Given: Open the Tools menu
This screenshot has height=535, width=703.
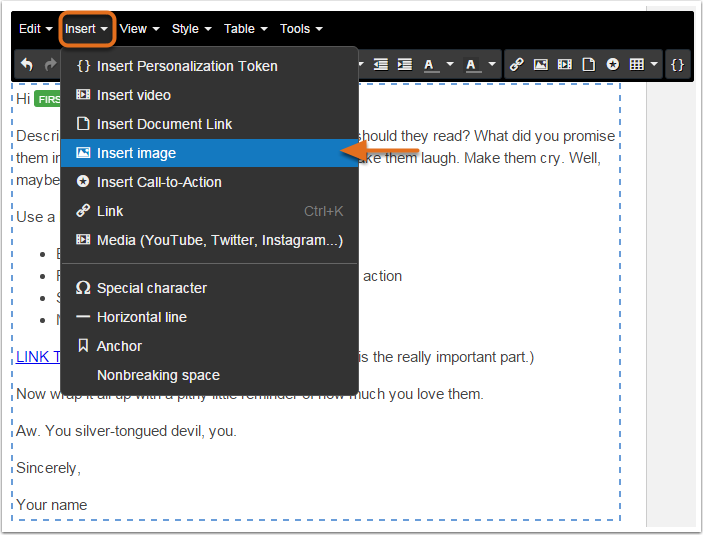Looking at the screenshot, I should [x=301, y=29].
